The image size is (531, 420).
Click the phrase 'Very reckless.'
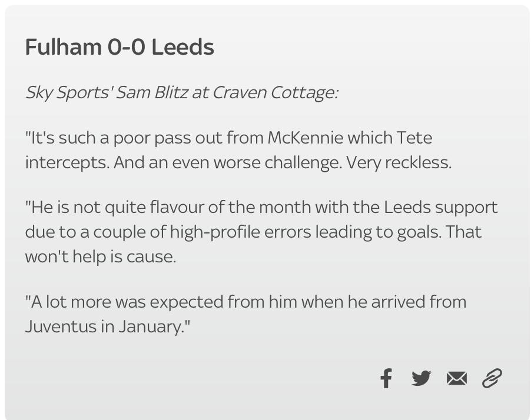[399, 163]
